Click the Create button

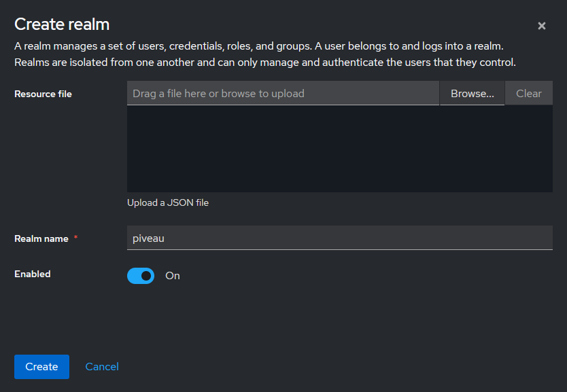(41, 367)
